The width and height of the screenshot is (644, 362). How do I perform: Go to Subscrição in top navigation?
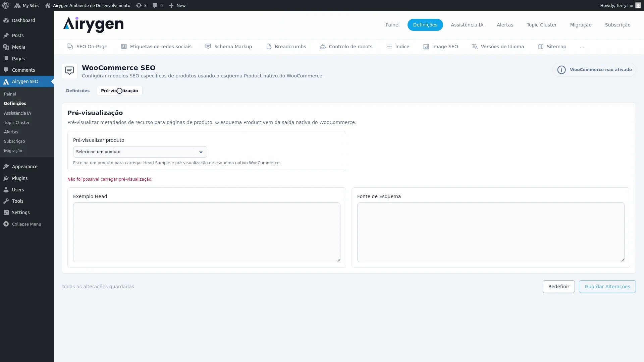618,25
